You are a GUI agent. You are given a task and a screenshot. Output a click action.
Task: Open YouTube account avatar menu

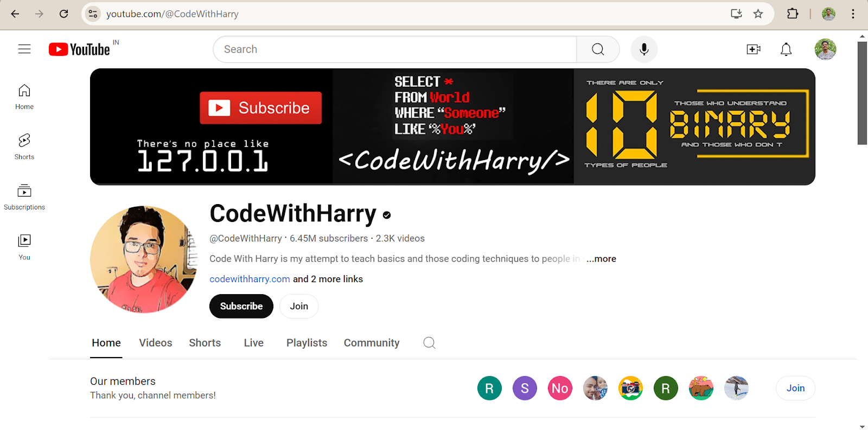coord(825,49)
